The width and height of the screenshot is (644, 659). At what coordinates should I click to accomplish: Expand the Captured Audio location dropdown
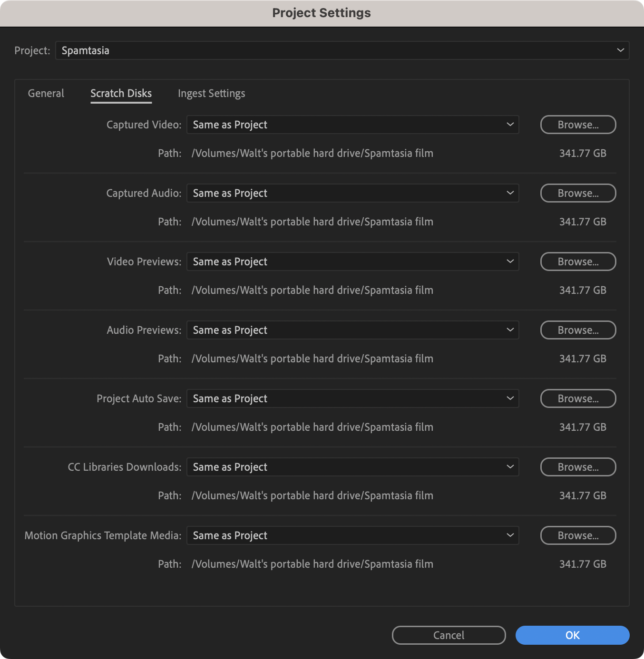click(x=352, y=193)
